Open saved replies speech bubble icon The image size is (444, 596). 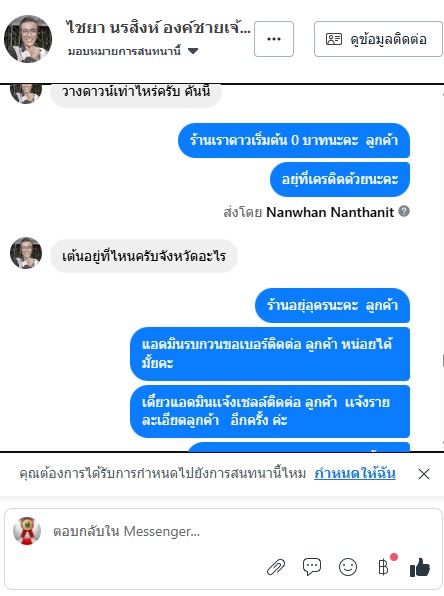pos(312,567)
